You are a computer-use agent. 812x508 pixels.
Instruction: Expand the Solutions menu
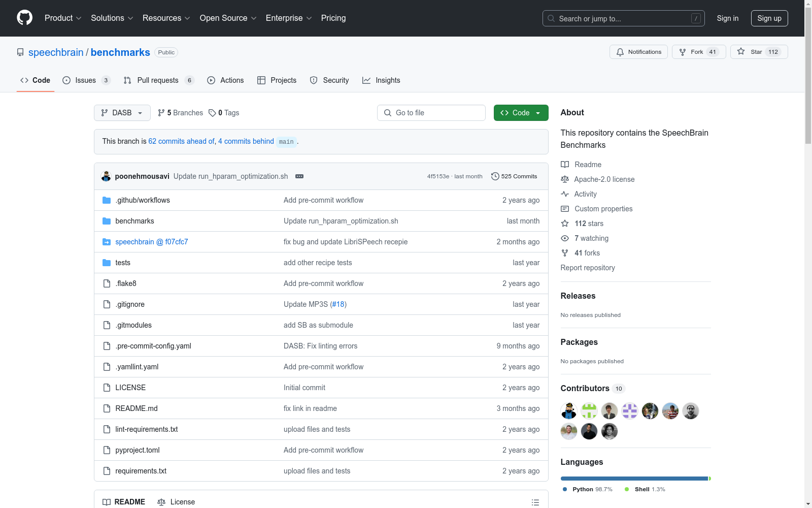click(112, 18)
